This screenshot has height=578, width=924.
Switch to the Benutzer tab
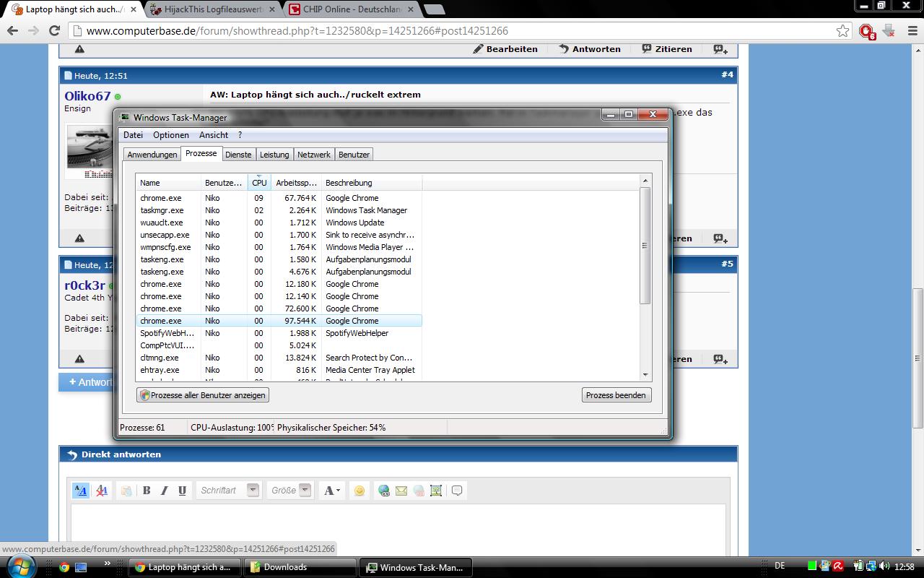coord(354,155)
